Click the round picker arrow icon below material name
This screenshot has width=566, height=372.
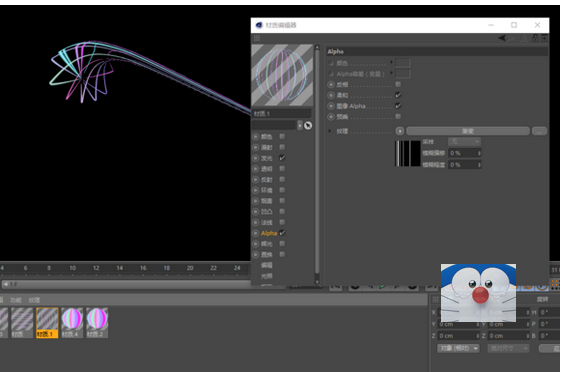pyautogui.click(x=308, y=125)
